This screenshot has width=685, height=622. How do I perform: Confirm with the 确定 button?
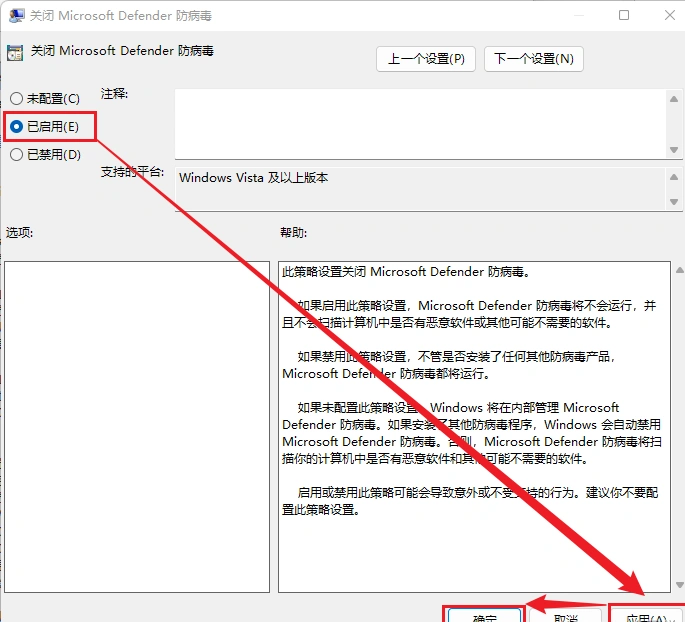[484, 614]
